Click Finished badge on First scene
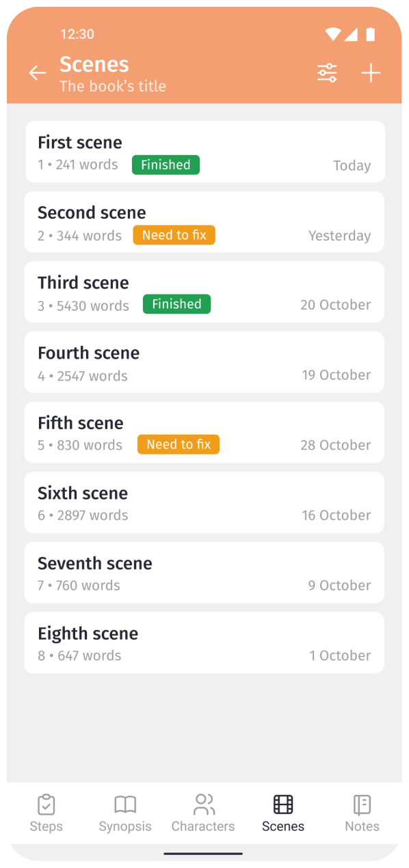 point(166,165)
